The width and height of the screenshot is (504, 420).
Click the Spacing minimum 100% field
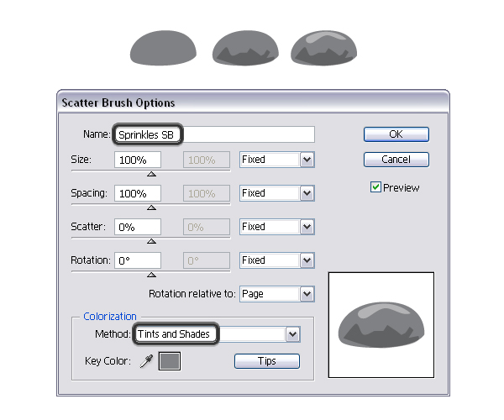138,193
